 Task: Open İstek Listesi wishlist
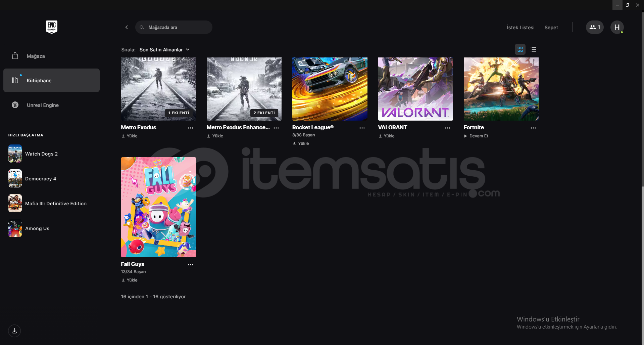(521, 28)
